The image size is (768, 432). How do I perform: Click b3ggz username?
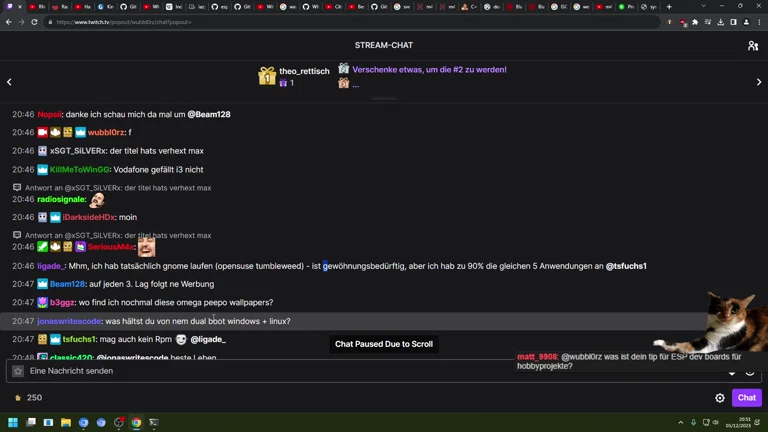coord(62,303)
